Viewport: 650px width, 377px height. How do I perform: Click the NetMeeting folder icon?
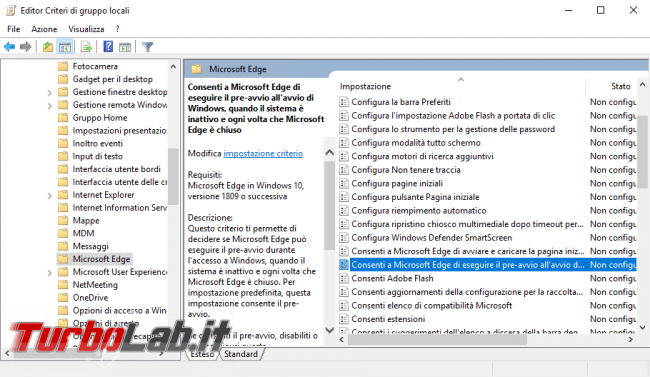(x=63, y=285)
